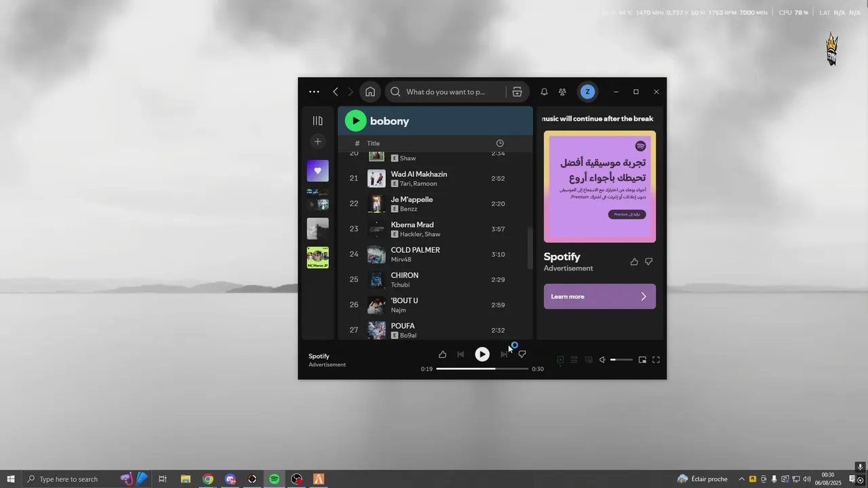Click album art of COLD PALMER

coord(376,255)
